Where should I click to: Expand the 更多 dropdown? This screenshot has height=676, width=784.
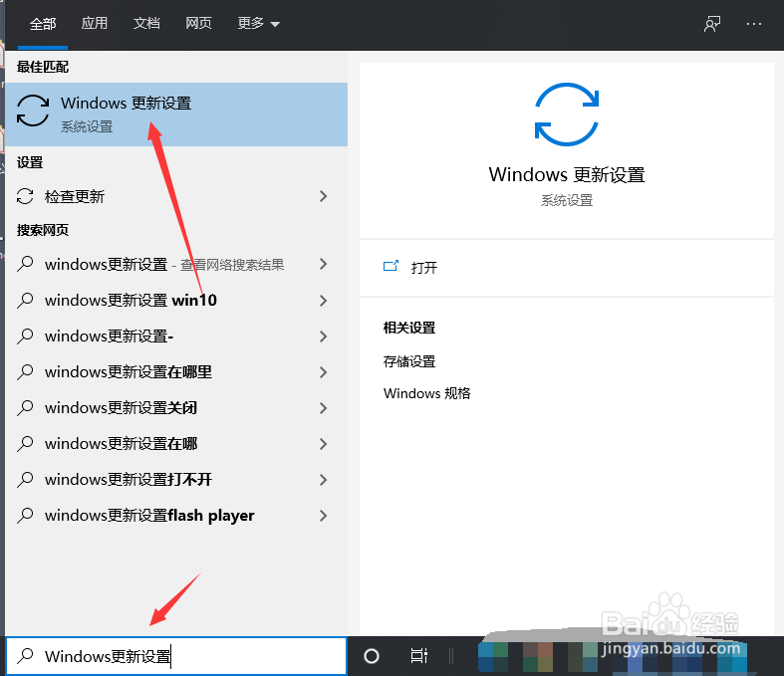click(x=258, y=23)
